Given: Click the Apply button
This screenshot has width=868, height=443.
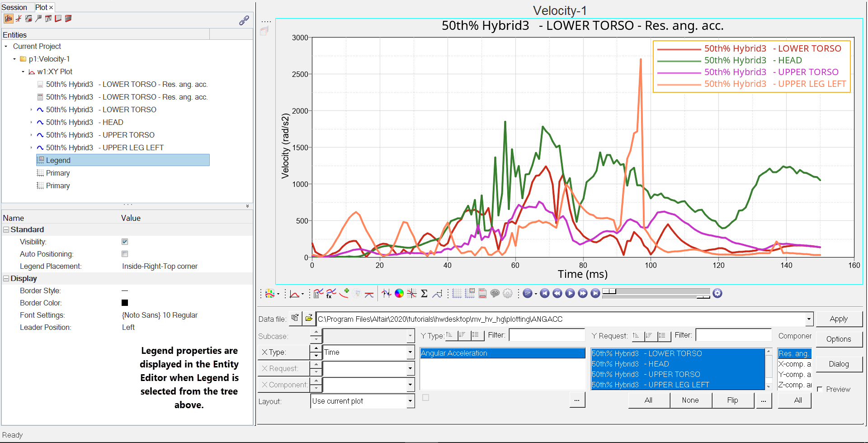Looking at the screenshot, I should (839, 319).
